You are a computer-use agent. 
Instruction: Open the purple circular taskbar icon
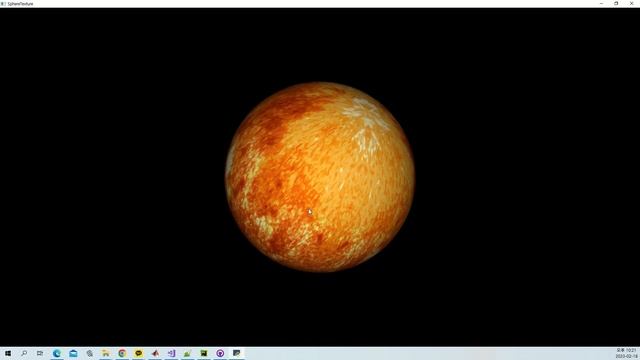(x=220, y=353)
